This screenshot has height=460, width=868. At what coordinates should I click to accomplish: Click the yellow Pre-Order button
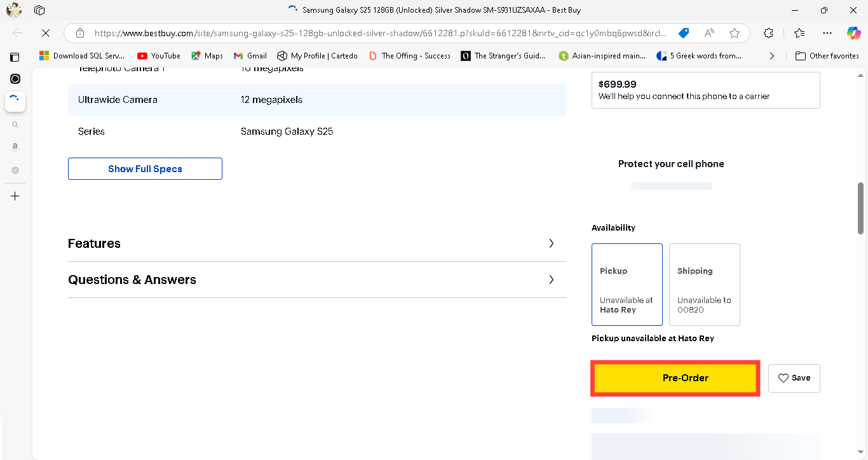[676, 378]
